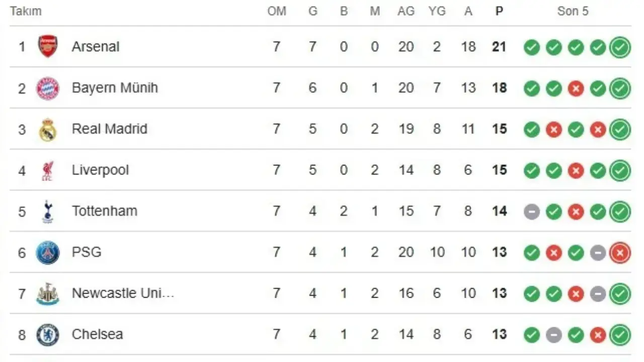Click Tottenham's gray draw result icon
This screenshot has height=362, width=644.
531,212
